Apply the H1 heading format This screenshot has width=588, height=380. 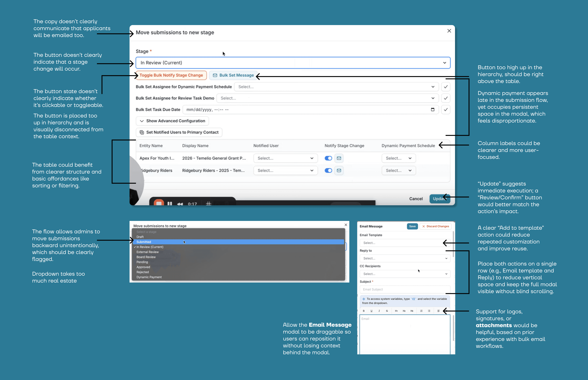396,311
